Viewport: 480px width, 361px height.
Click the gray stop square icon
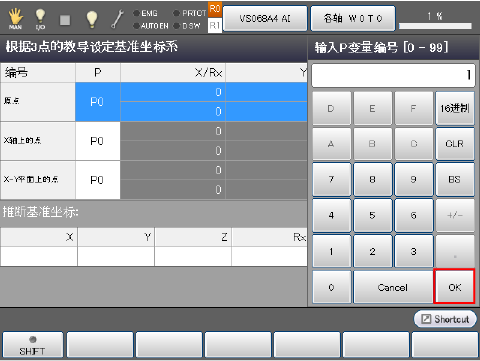pos(65,20)
